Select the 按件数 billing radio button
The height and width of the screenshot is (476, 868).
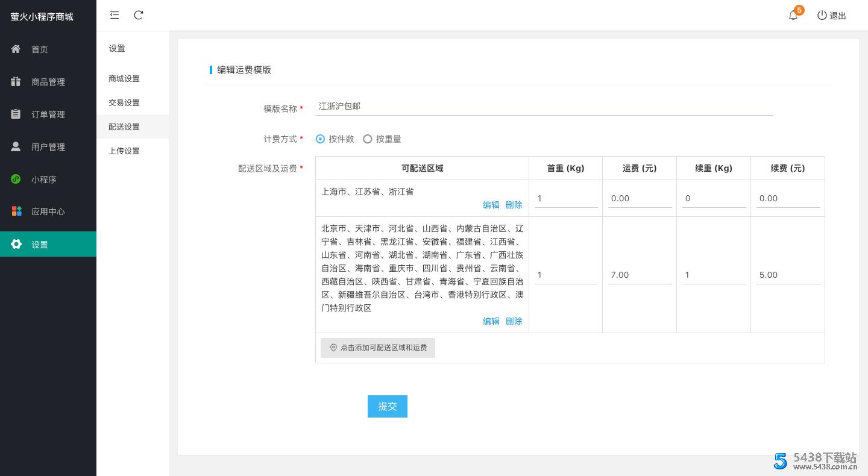(x=320, y=139)
